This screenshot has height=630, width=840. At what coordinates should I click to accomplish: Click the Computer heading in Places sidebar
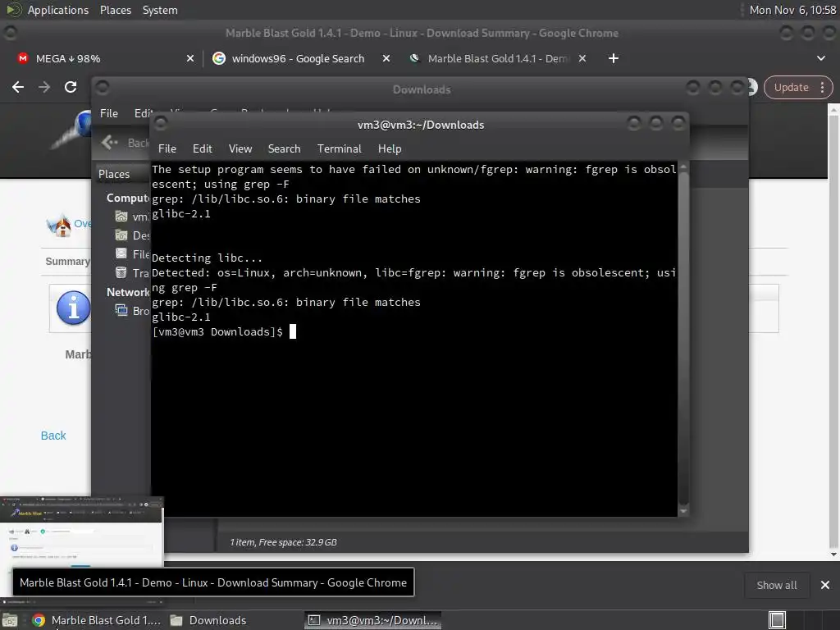click(x=128, y=199)
